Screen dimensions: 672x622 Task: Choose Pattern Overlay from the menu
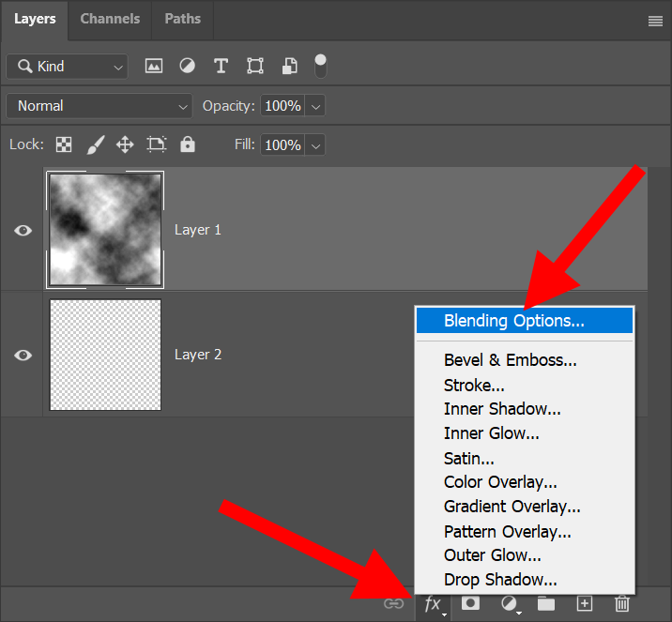525,532
